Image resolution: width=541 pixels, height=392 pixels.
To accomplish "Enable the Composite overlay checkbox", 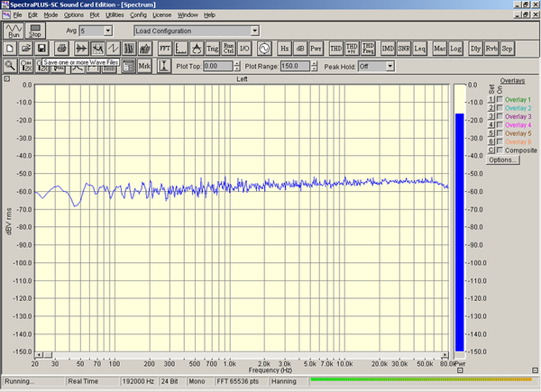I will [500, 150].
